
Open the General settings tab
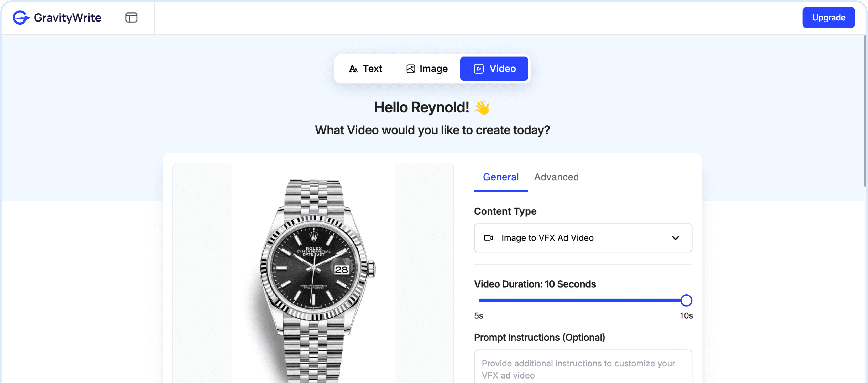click(500, 177)
